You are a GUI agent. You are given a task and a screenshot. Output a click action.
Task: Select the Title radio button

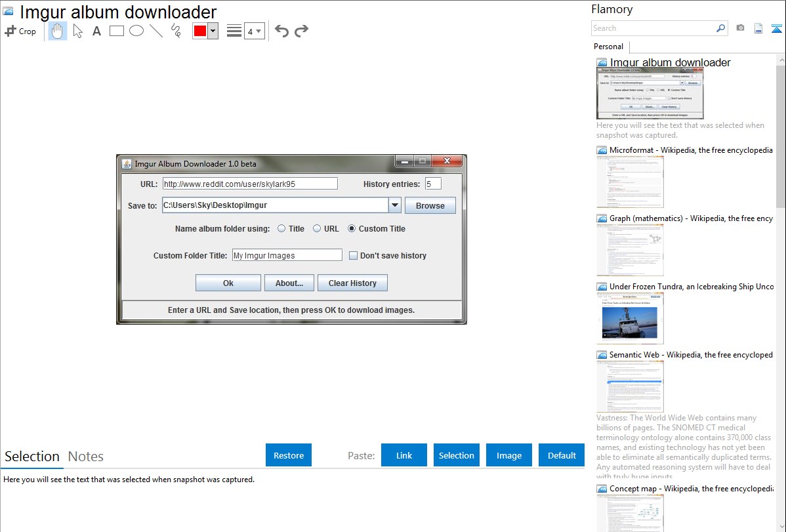(x=281, y=229)
